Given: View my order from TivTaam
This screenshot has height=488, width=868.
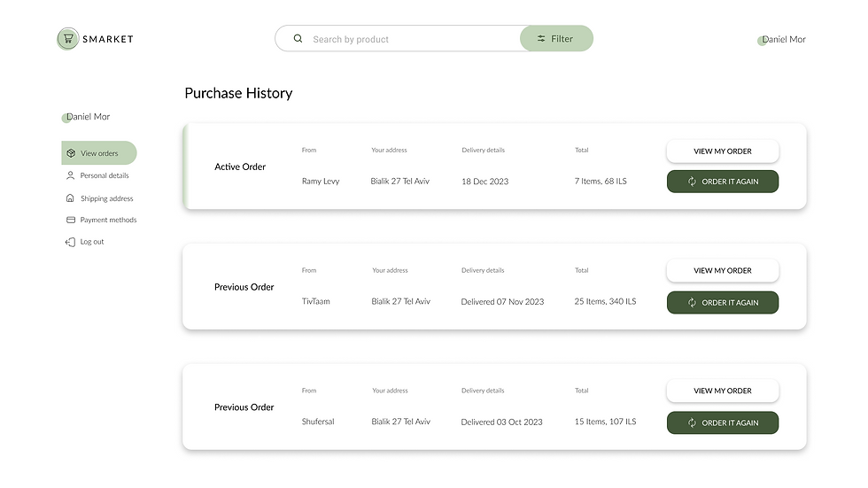Looking at the screenshot, I should tap(723, 270).
